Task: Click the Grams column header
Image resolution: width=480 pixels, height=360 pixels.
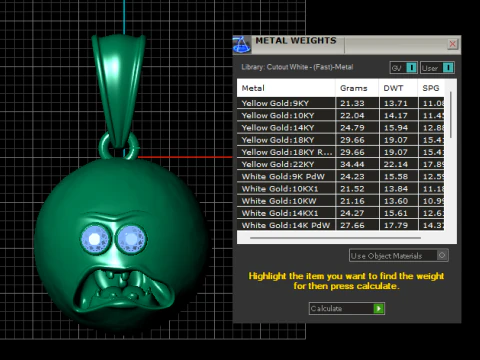Action: 357,88
